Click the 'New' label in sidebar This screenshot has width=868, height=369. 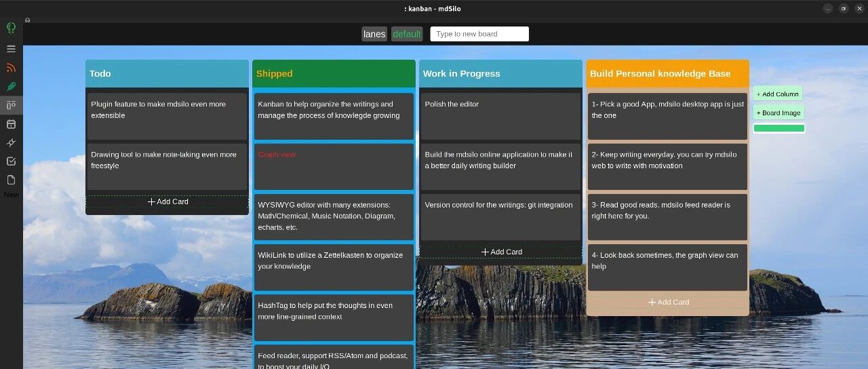pyautogui.click(x=11, y=195)
